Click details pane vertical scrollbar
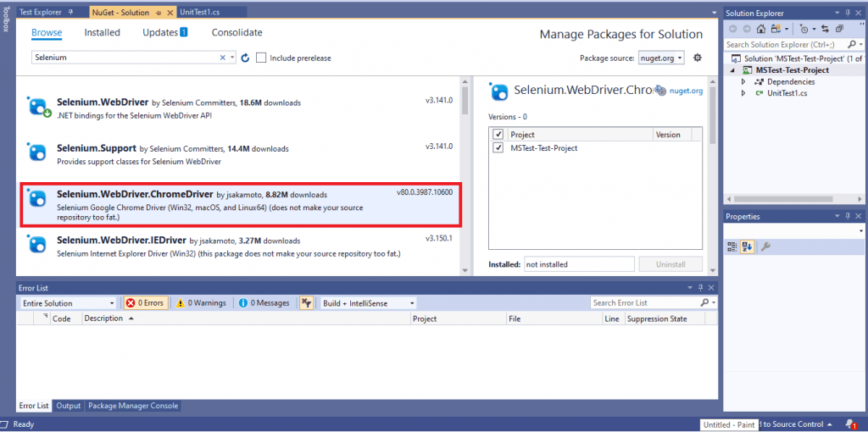This screenshot has width=868, height=432. 714,175
